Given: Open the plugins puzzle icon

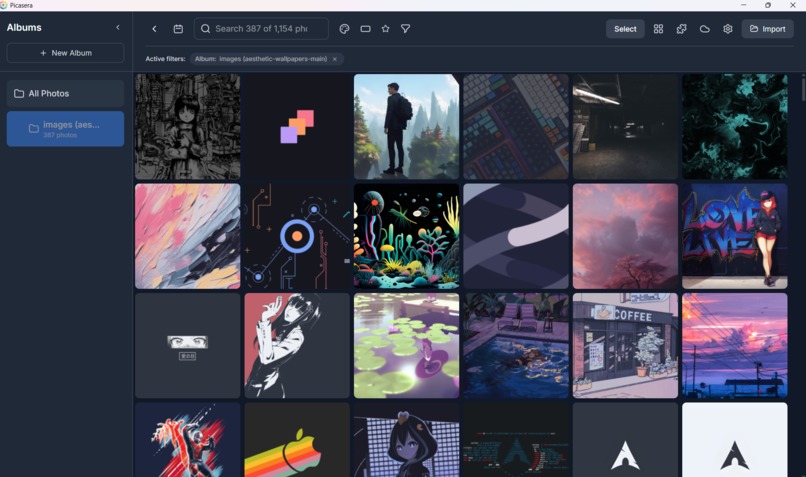Looking at the screenshot, I should pos(682,29).
